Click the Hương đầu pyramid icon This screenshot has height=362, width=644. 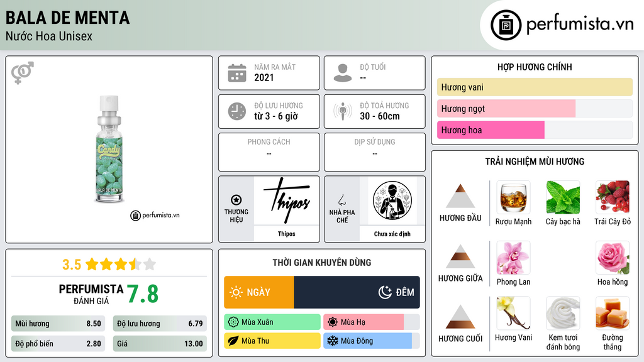click(460, 196)
